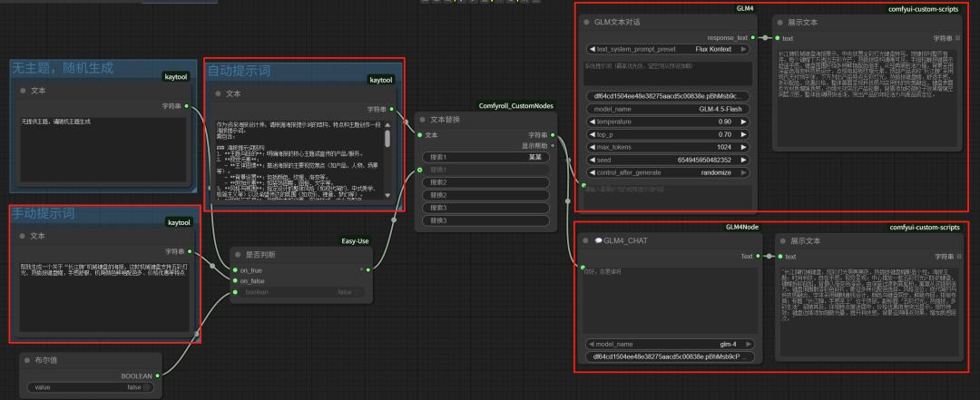The height and width of the screenshot is (400, 980).
Task: Click the 搜索3 input field
Action: tap(485, 208)
